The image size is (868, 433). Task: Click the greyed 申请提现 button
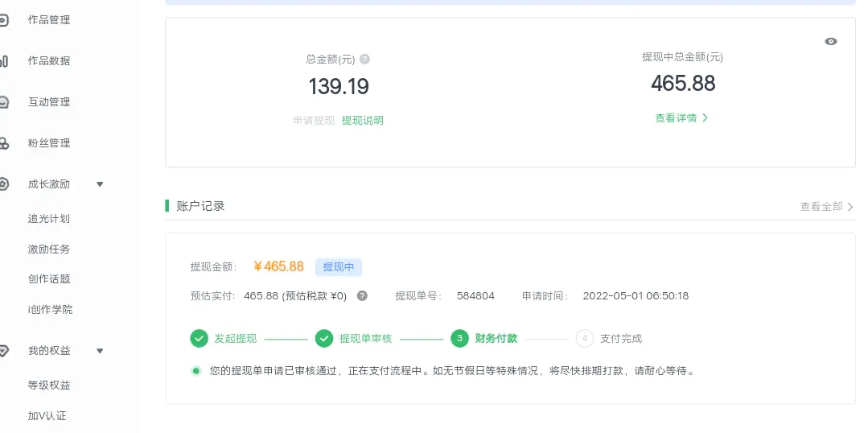click(x=314, y=121)
